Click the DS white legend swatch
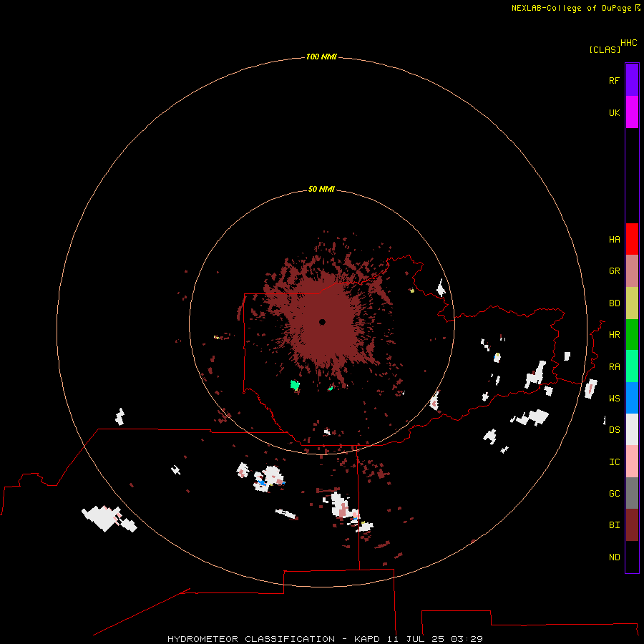 (632, 429)
